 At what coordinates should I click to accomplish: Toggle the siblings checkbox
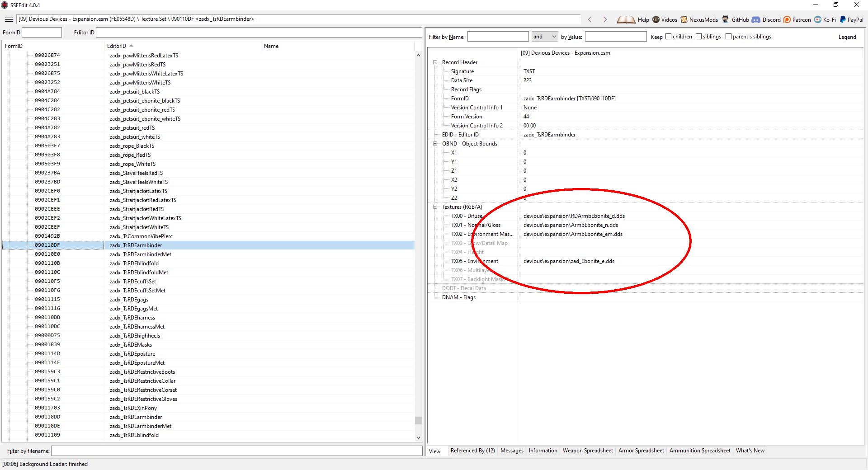point(698,37)
